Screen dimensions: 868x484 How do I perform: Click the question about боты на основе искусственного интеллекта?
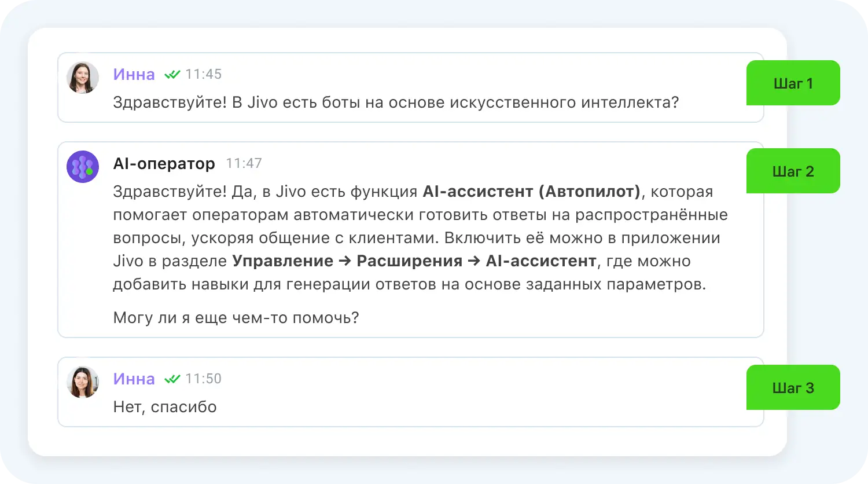(x=396, y=102)
